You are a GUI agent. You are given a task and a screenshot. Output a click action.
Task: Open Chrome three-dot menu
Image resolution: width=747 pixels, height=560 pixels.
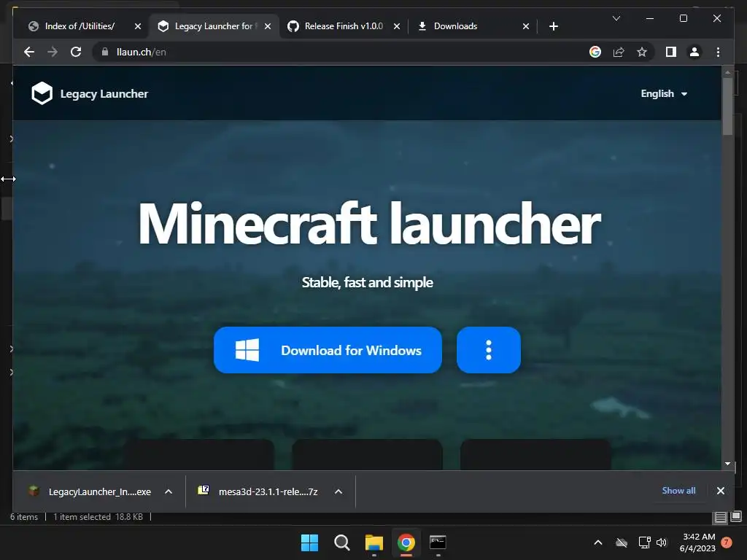coord(718,52)
